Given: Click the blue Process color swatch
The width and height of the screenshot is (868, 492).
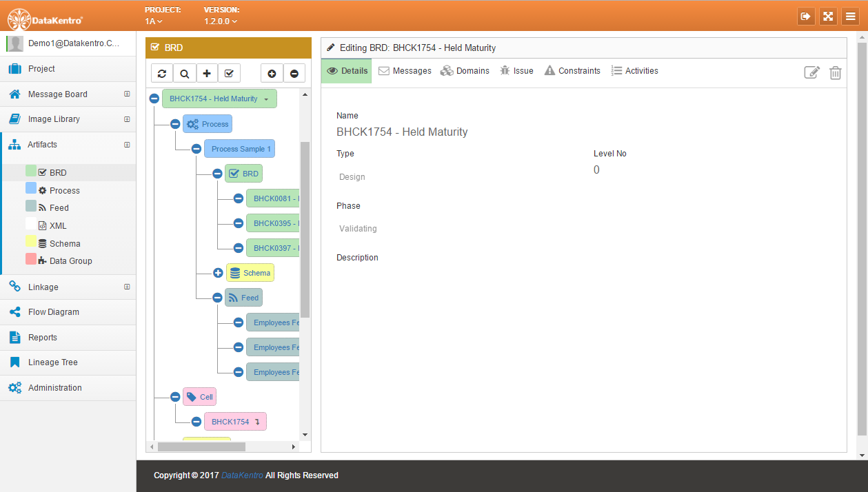Looking at the screenshot, I should [31, 188].
